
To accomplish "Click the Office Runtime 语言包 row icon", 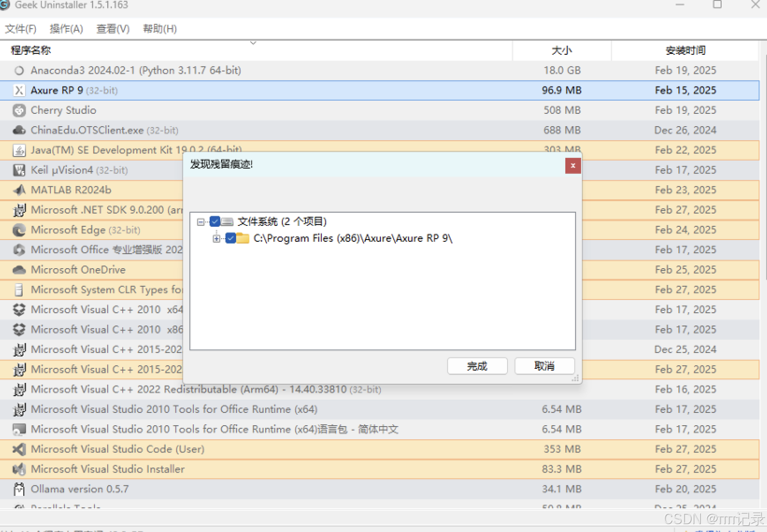I will [x=19, y=429].
